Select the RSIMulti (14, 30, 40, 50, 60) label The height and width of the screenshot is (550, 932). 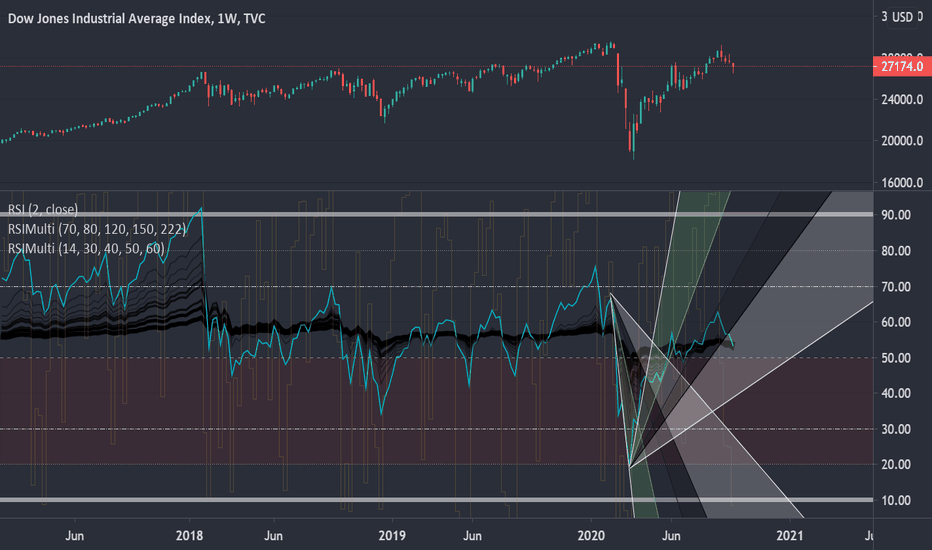pos(86,248)
